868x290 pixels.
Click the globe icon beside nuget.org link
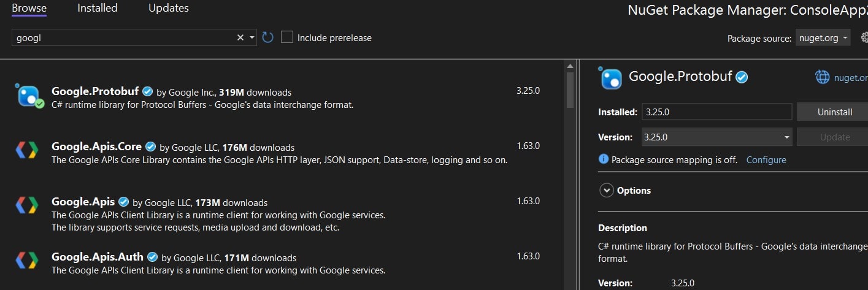click(x=822, y=77)
